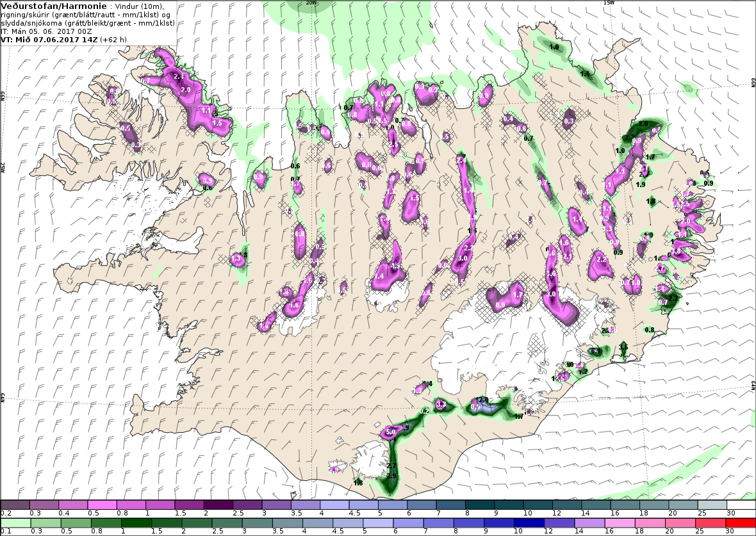Viewport: 756px width, 536px height.
Task: Click the crimson 25–30 swatch in lower legend
Action: (x=711, y=523)
